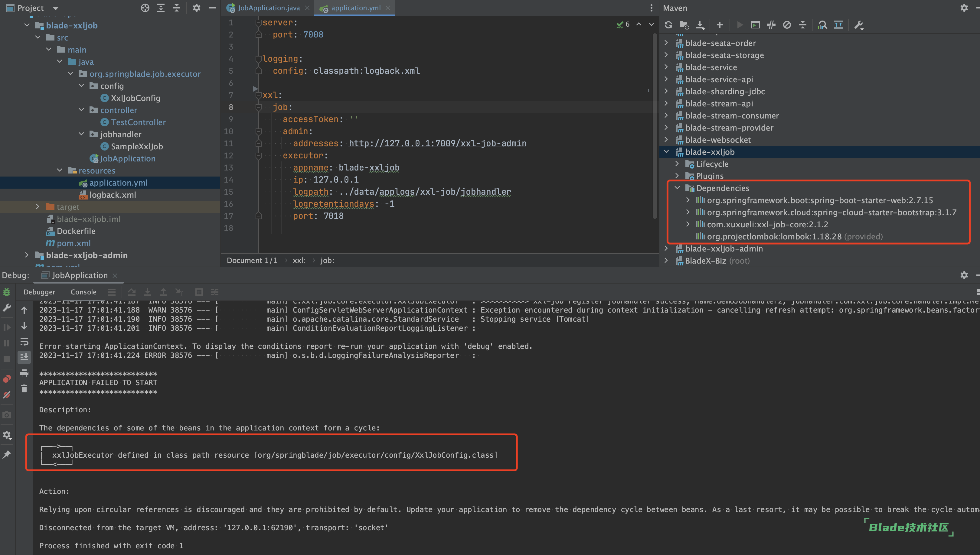Image resolution: width=980 pixels, height=555 pixels.
Task: Expand xxl-job-core dependency node
Action: tap(688, 224)
